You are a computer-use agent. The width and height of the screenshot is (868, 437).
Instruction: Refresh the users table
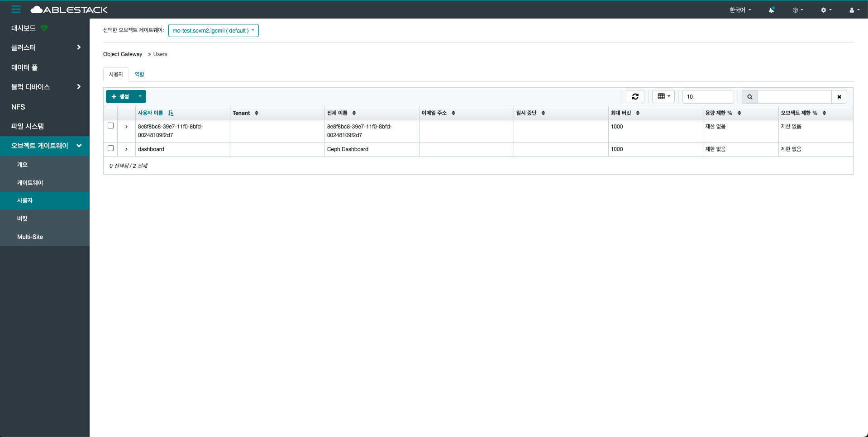pos(635,97)
